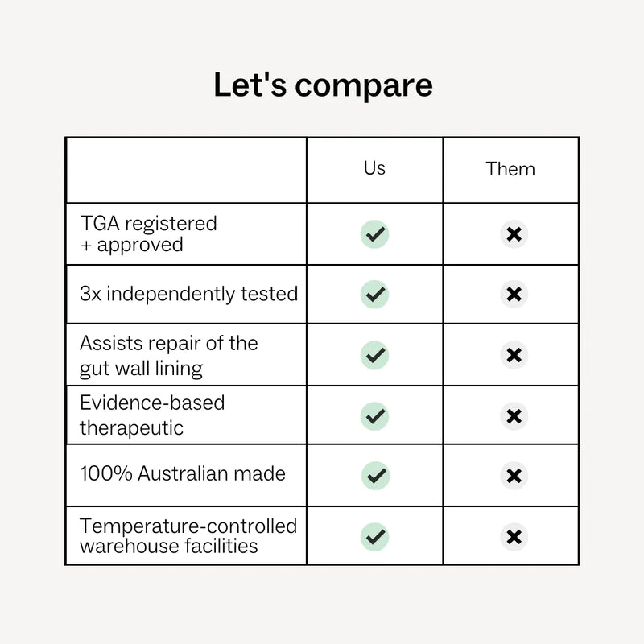Click the X icon for 3x independently tested
This screenshot has width=644, height=644.
click(514, 295)
